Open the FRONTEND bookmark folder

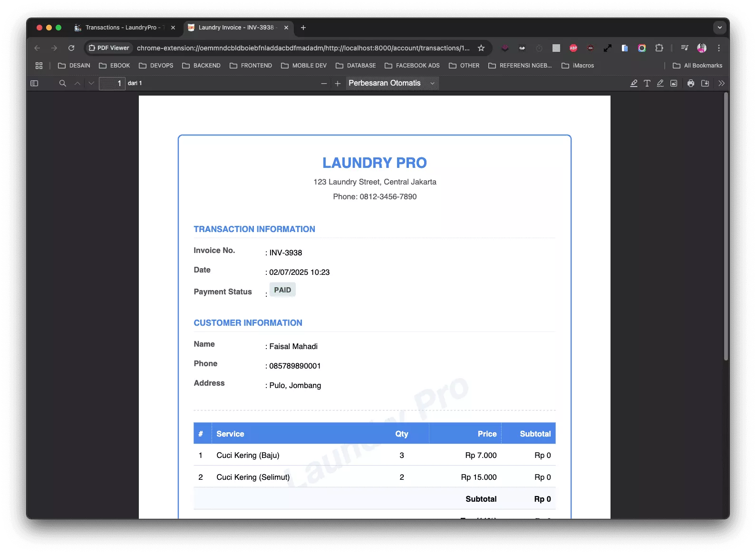(x=251, y=66)
